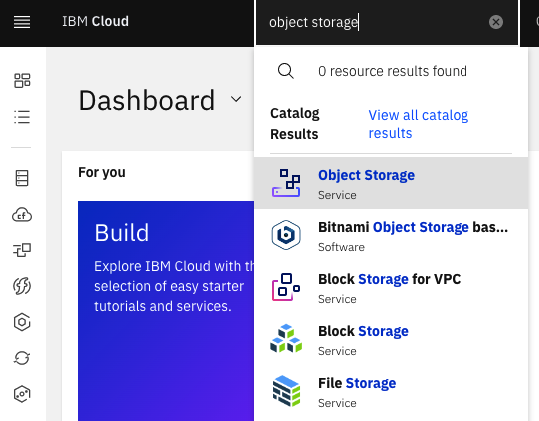This screenshot has width=539, height=421.
Task: Select Bitnami Object Storage software result
Action: (391, 235)
